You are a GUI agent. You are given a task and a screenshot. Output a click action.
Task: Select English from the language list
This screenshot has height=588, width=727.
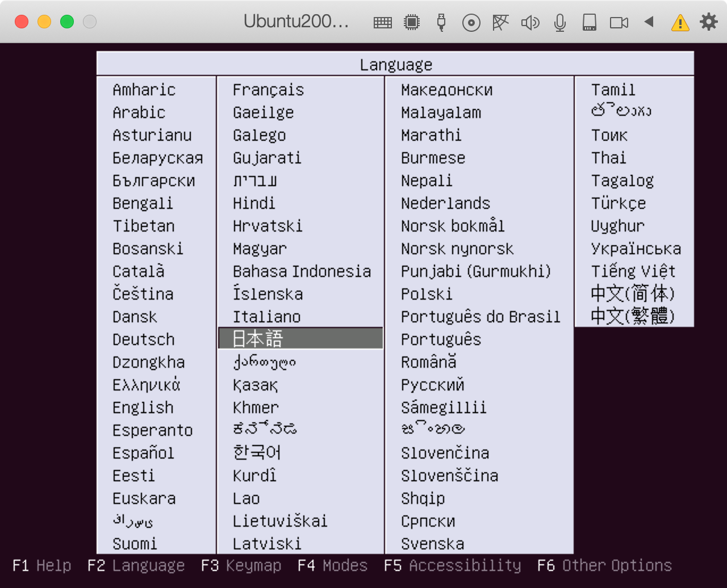(x=143, y=408)
